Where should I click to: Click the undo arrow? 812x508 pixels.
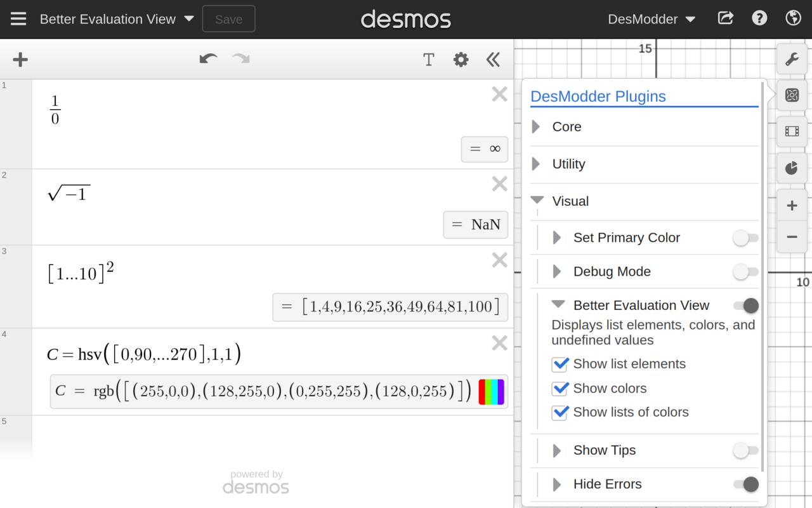pyautogui.click(x=208, y=58)
